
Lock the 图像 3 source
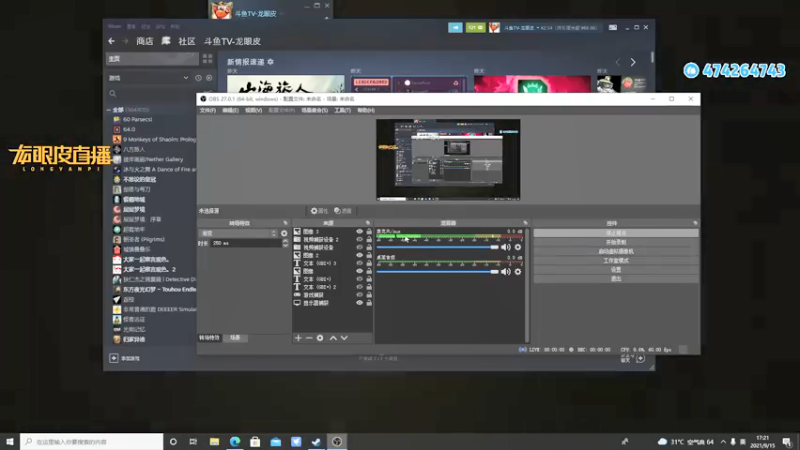pyautogui.click(x=369, y=232)
